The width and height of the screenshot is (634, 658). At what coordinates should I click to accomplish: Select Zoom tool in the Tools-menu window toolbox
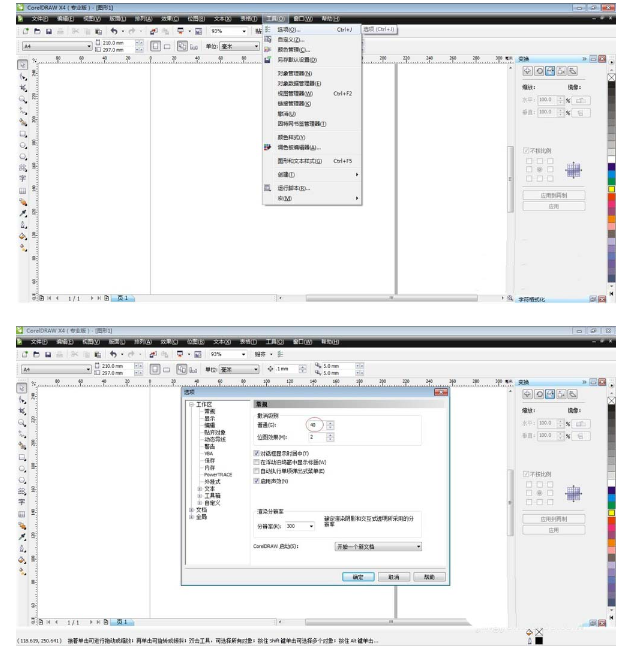tap(23, 99)
